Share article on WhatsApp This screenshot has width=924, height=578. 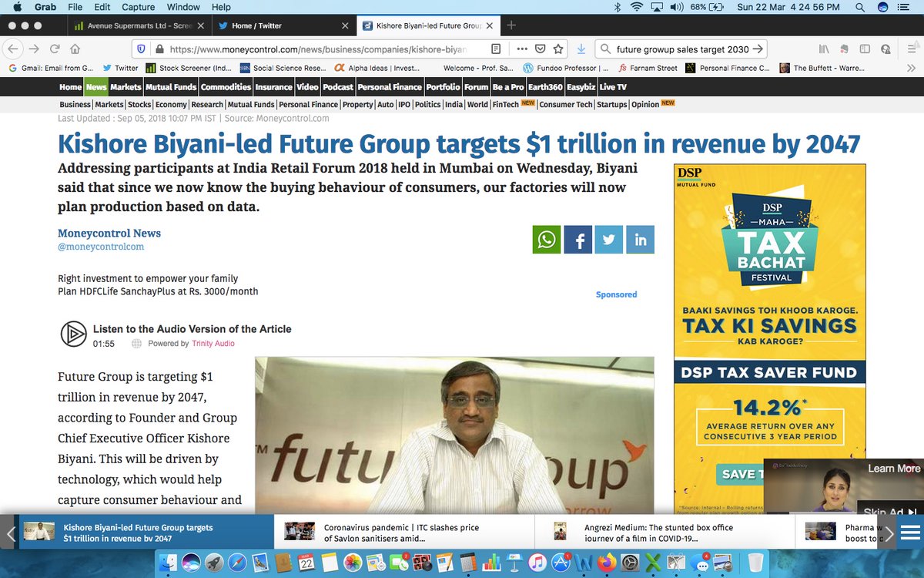click(x=547, y=240)
